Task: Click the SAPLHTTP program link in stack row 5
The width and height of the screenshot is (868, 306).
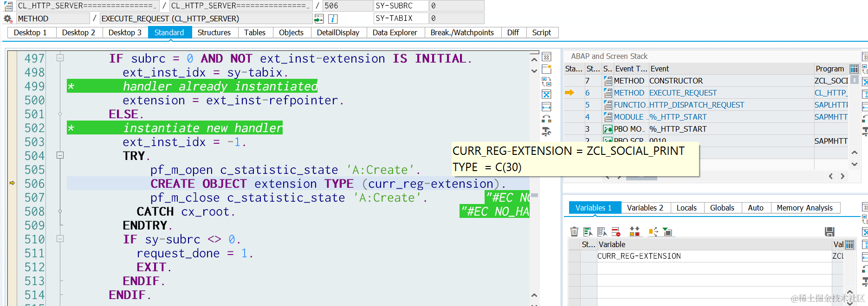Action: (x=831, y=105)
